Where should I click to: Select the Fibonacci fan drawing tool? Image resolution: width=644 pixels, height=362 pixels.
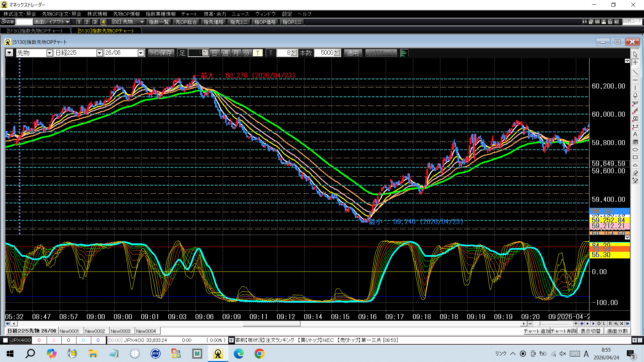(x=635, y=103)
